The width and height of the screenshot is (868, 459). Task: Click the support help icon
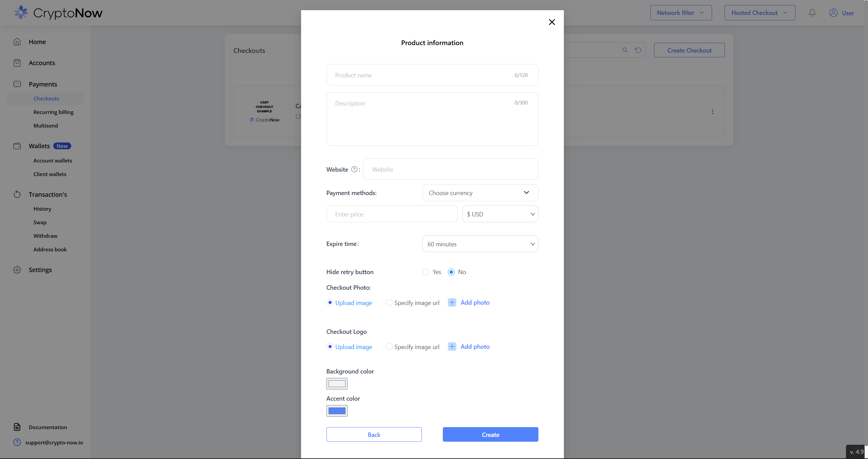(17, 442)
